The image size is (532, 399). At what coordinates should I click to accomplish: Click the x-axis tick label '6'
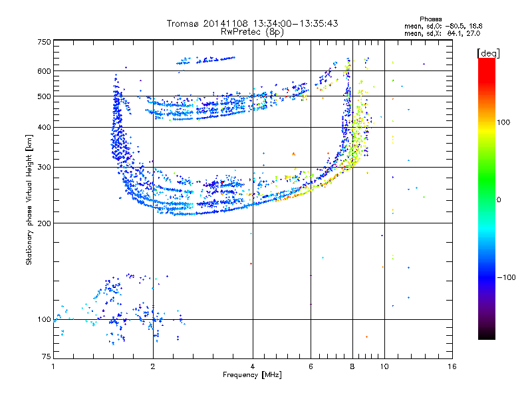pos(311,366)
